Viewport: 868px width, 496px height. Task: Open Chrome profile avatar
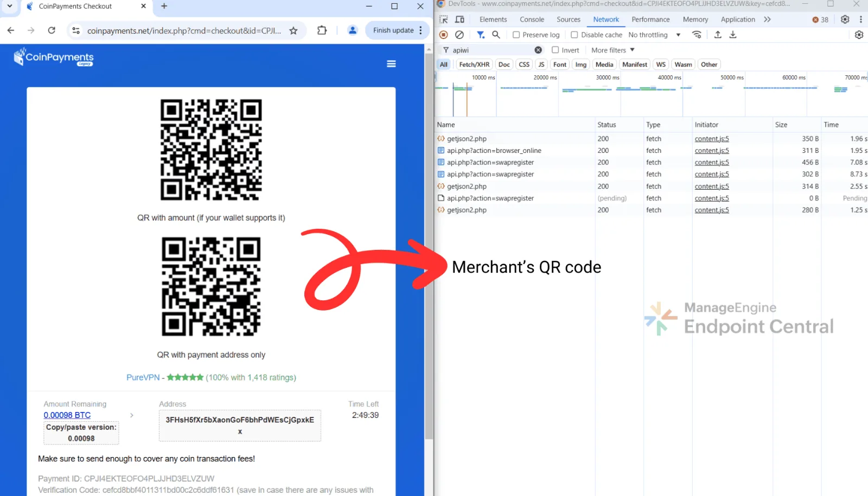pyautogui.click(x=353, y=30)
